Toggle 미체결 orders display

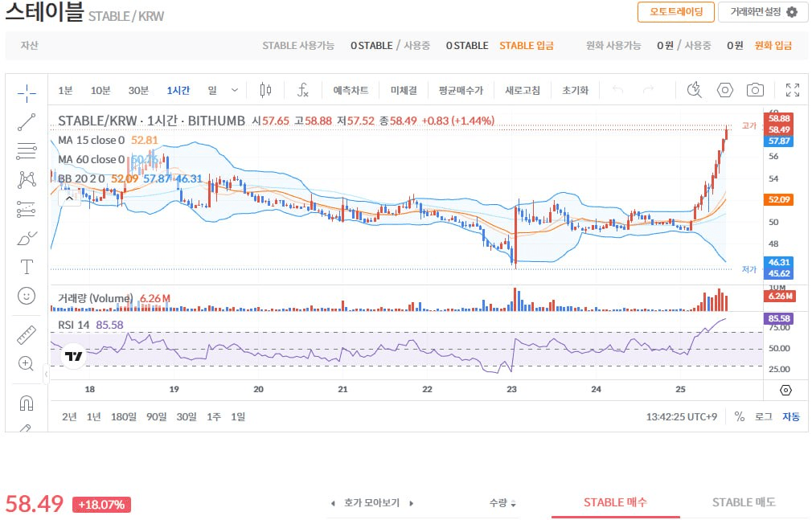[x=404, y=90]
